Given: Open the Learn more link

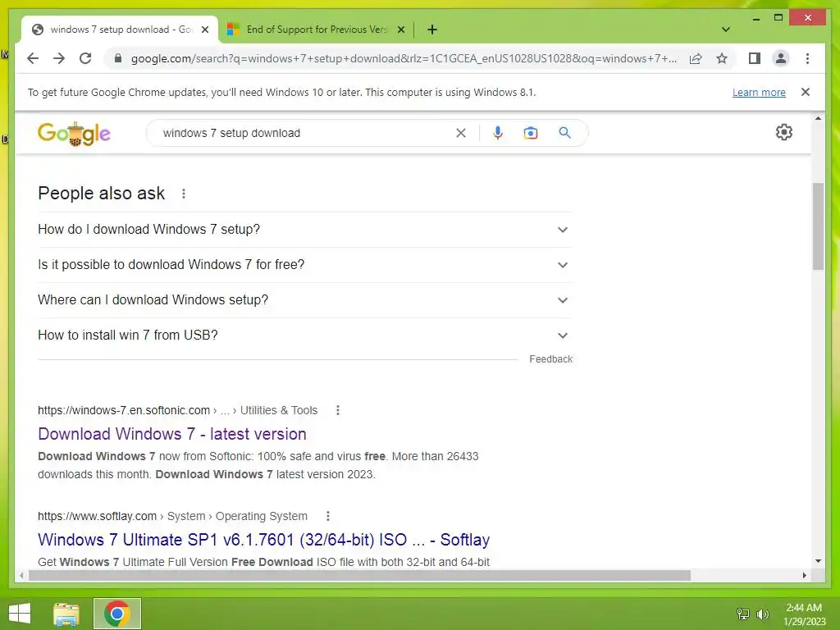Looking at the screenshot, I should [x=759, y=92].
